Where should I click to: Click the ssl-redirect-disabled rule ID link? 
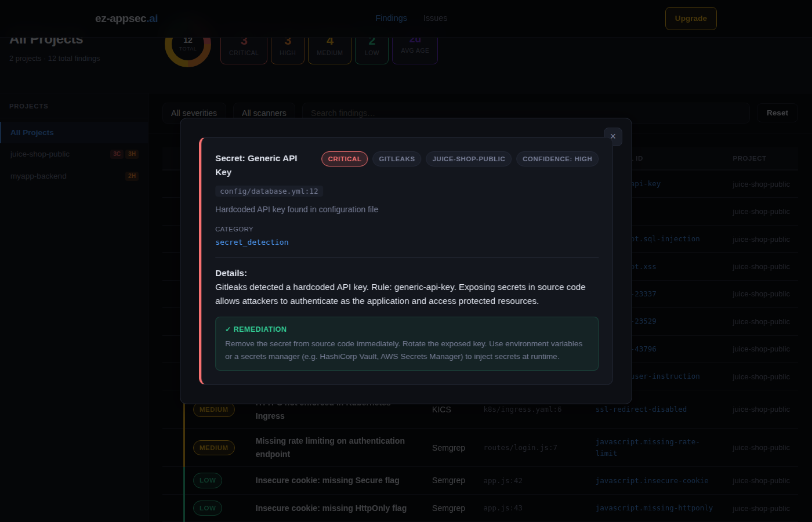641,409
